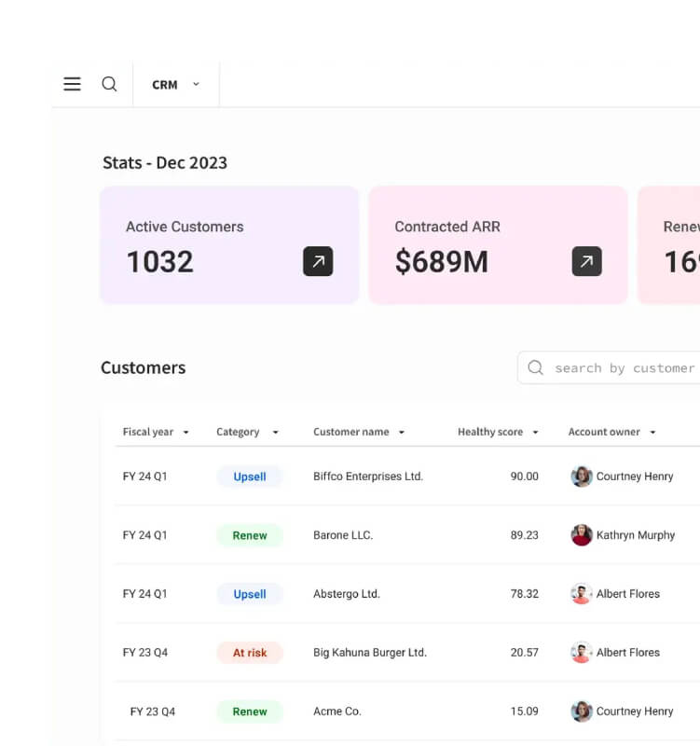Click the Customers section heading
Image resolution: width=700 pixels, height=746 pixels.
[x=144, y=367]
